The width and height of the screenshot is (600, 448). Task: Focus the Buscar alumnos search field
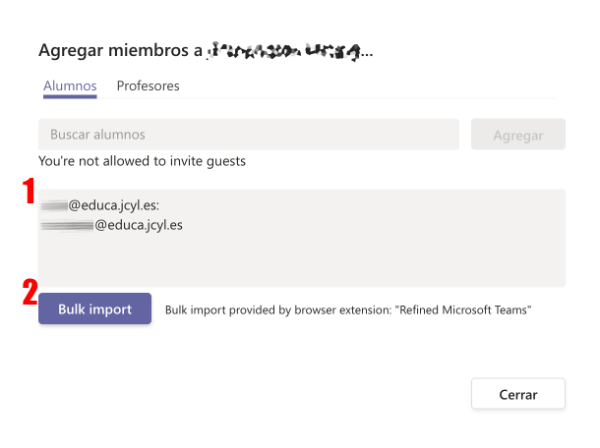coord(249,134)
